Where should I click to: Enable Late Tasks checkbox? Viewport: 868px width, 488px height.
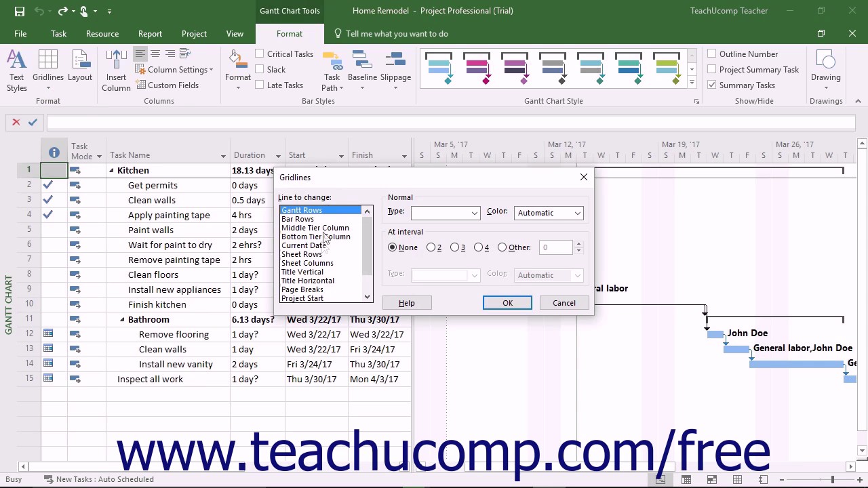click(x=260, y=85)
